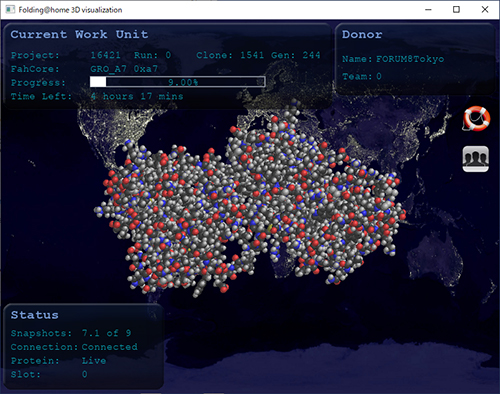Click FahCore value 'GRO_A7 0xa7'

[x=124, y=69]
